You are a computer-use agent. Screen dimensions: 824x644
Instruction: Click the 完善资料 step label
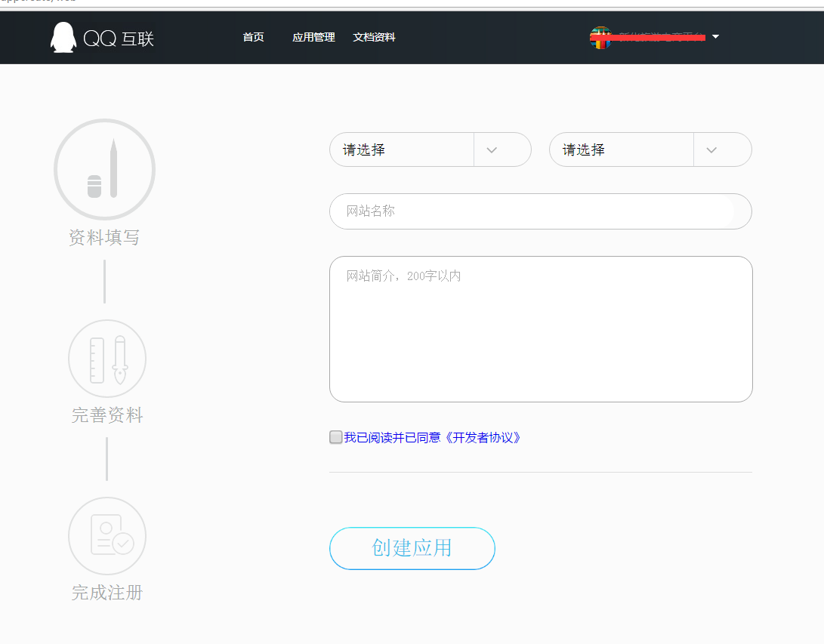click(x=106, y=415)
